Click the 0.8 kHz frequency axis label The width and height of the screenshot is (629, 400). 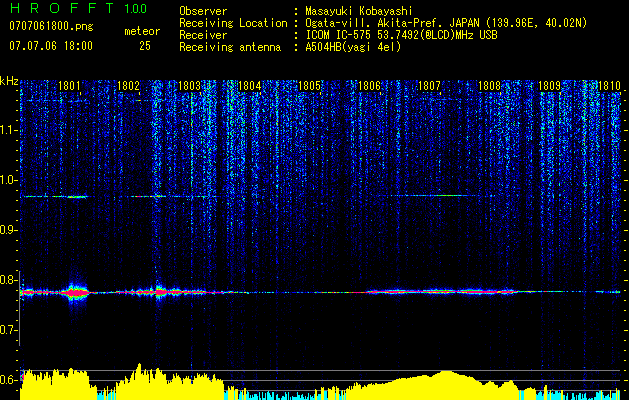[x=8, y=280]
